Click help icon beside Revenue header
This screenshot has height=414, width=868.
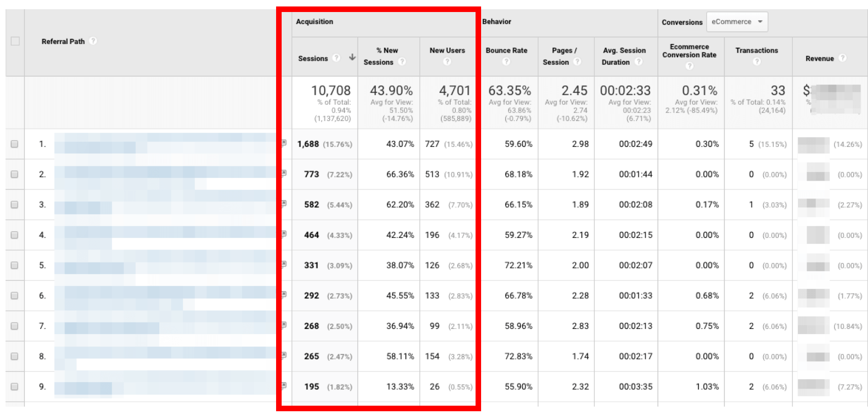(x=842, y=58)
